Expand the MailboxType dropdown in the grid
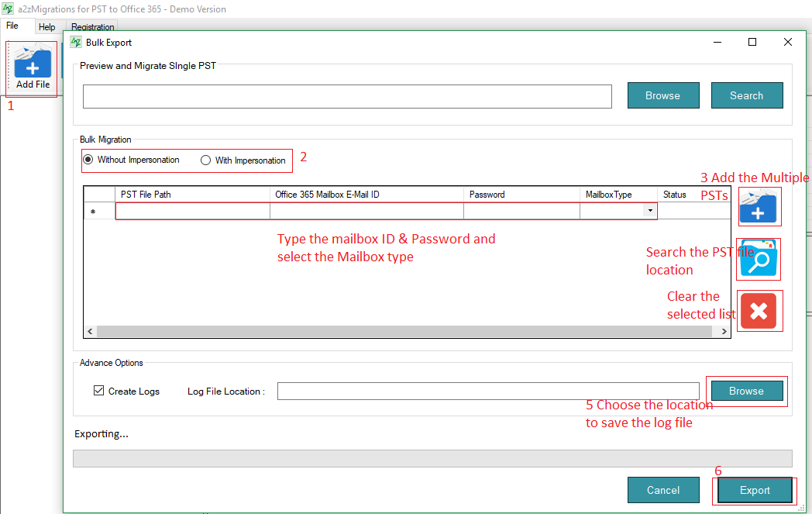Screen dimensions: 812x514 [x=649, y=211]
